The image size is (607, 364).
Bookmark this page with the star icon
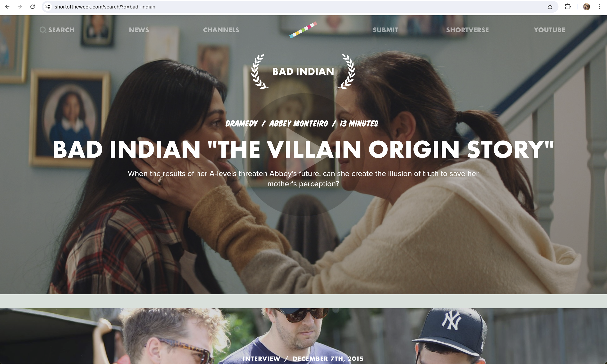[550, 7]
